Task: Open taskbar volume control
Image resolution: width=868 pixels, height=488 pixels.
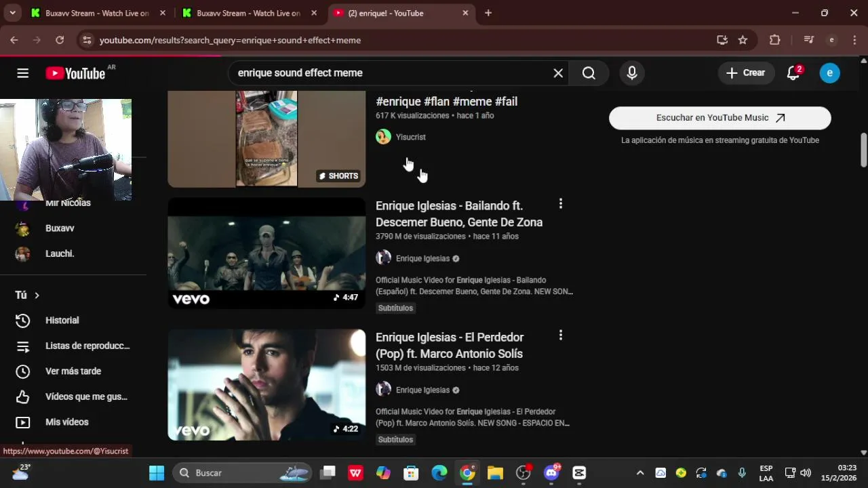Action: coord(806,473)
